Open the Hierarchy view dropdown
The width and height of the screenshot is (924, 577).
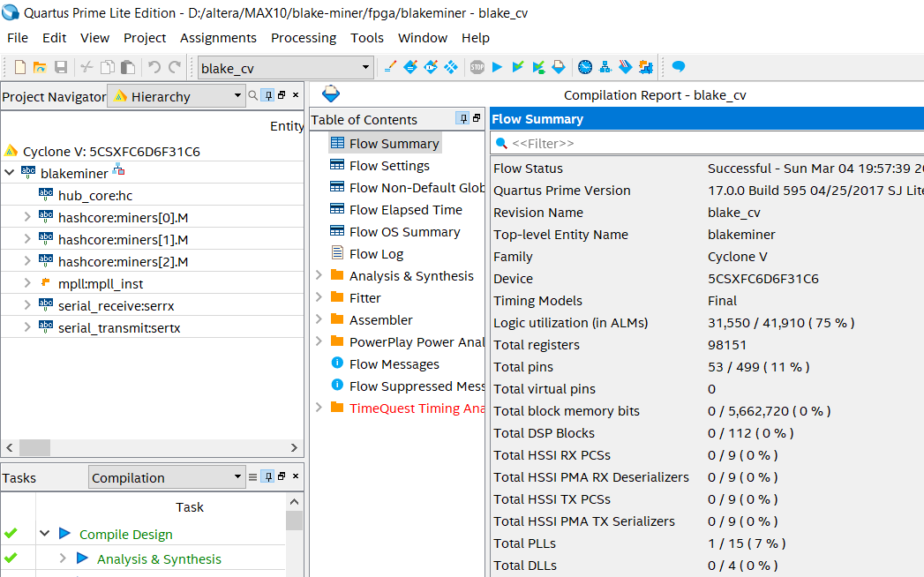237,95
